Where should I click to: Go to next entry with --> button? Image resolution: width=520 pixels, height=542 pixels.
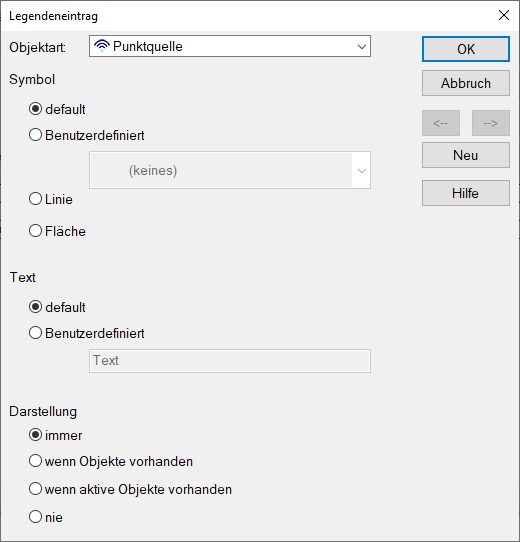(491, 123)
